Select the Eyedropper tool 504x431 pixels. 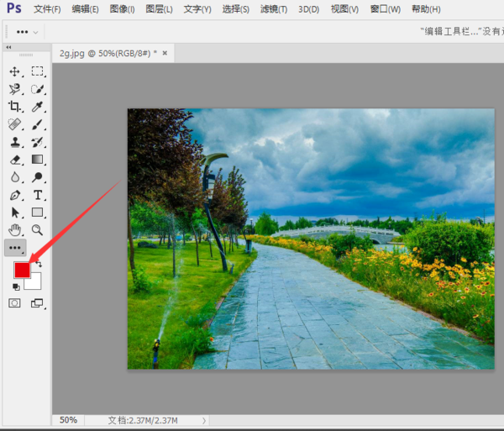37,107
